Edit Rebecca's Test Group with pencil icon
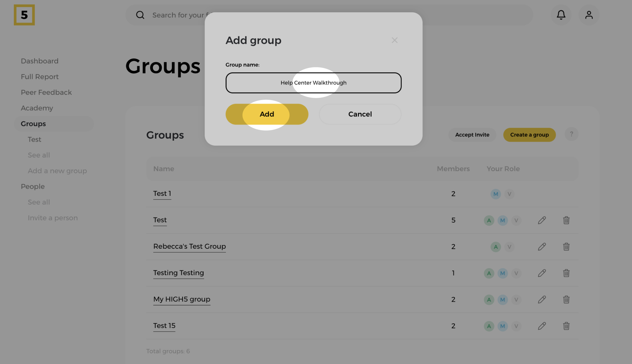632x364 pixels. pos(542,247)
